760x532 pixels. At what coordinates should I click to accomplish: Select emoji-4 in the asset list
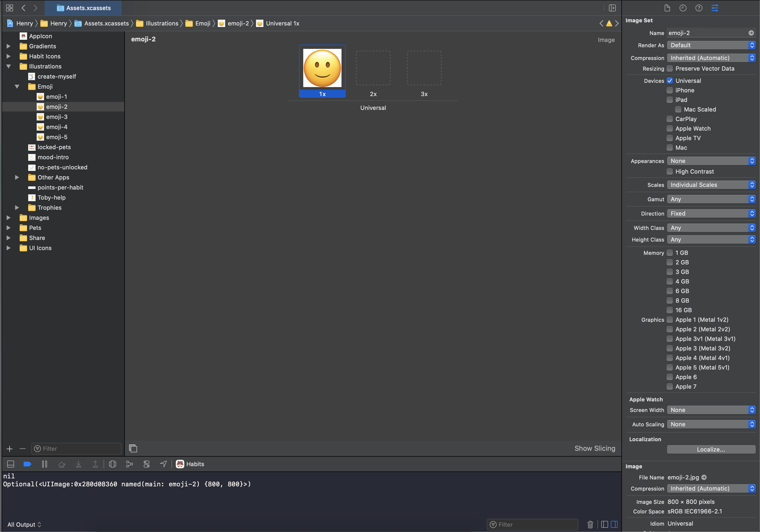pos(57,127)
